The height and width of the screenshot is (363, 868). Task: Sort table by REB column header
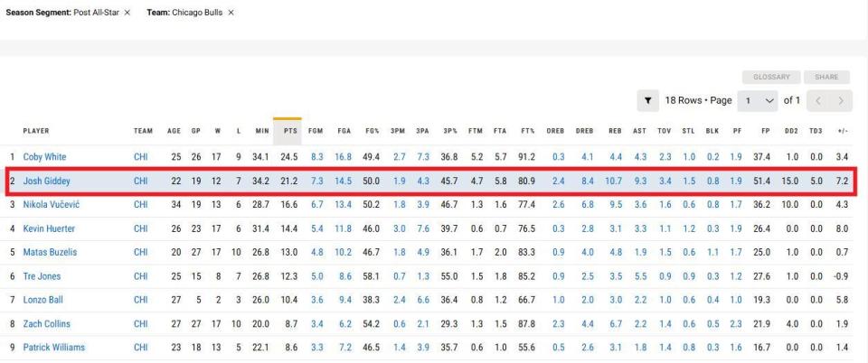click(x=616, y=131)
